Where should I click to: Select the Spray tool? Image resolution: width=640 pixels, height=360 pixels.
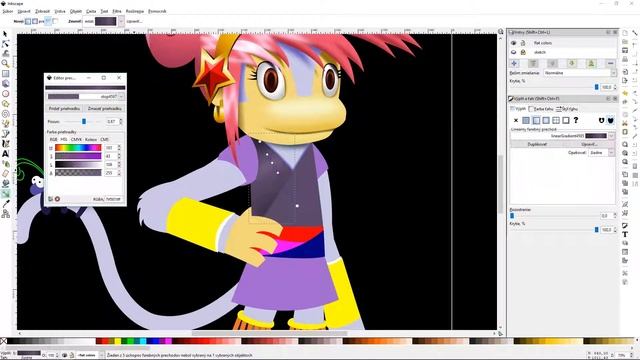(5, 164)
